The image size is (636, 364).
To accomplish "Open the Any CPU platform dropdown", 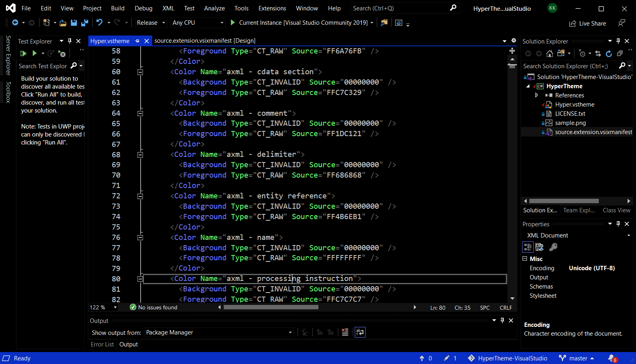I will tap(198, 23).
